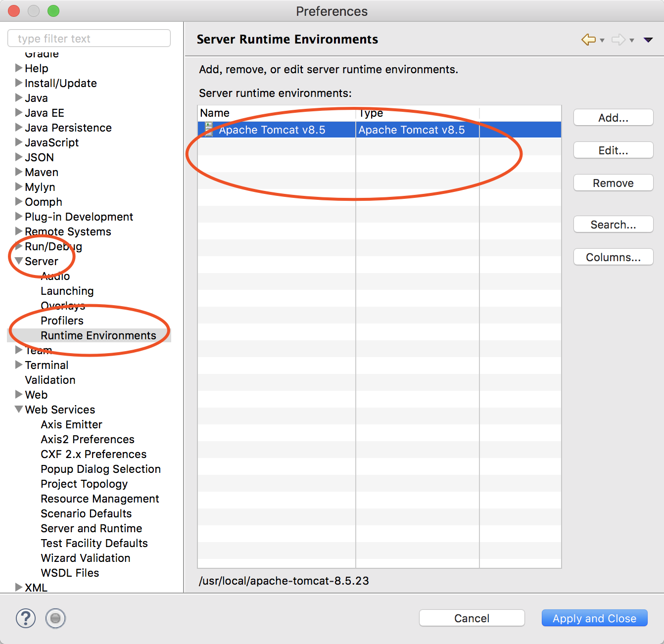Click the back navigation arrow icon

point(588,40)
